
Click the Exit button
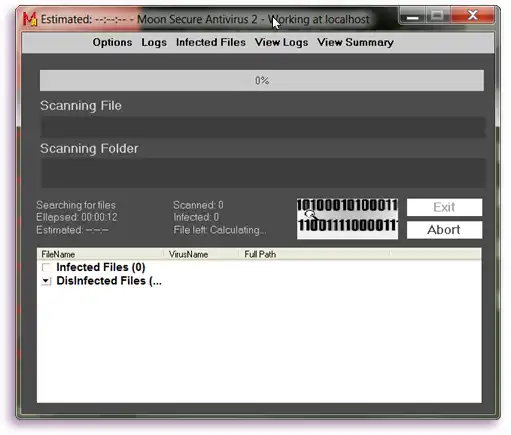coord(444,207)
